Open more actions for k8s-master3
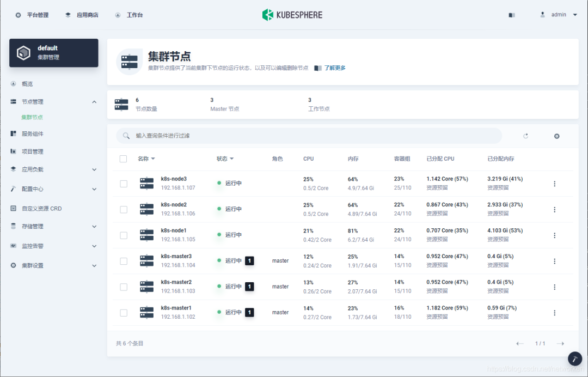 (x=555, y=261)
